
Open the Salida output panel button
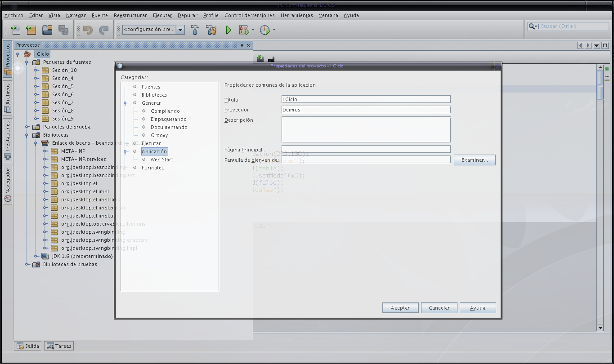coord(28,346)
